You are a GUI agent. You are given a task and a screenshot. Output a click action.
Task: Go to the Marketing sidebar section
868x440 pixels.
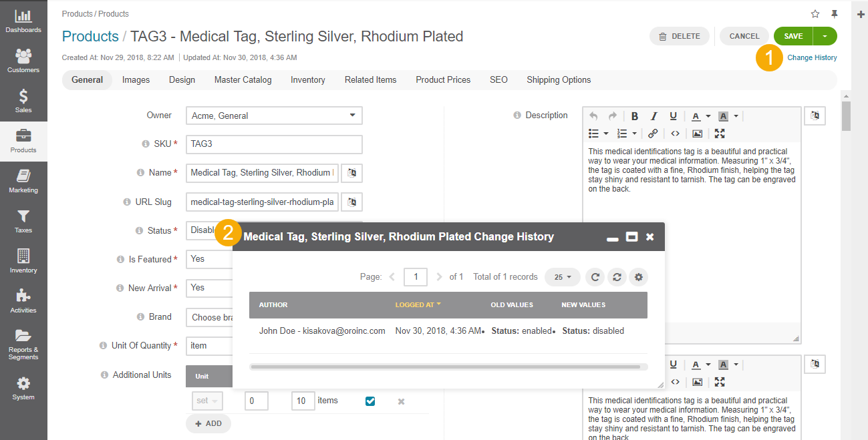click(23, 181)
